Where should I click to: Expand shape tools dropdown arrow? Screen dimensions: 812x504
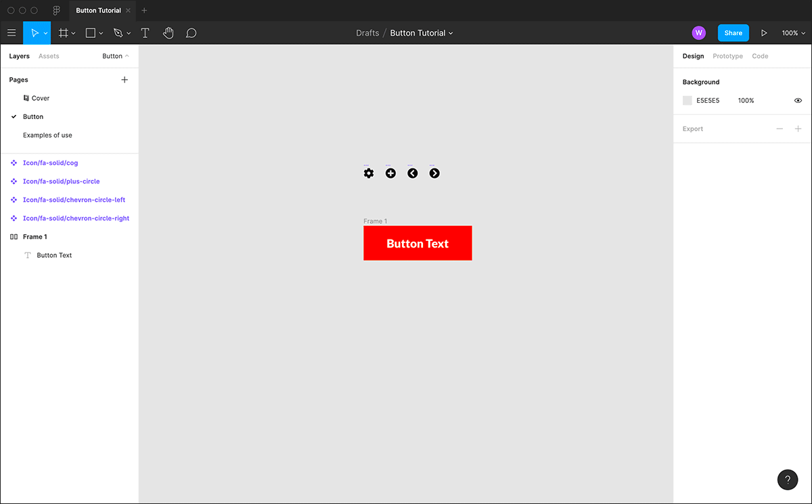coord(101,33)
